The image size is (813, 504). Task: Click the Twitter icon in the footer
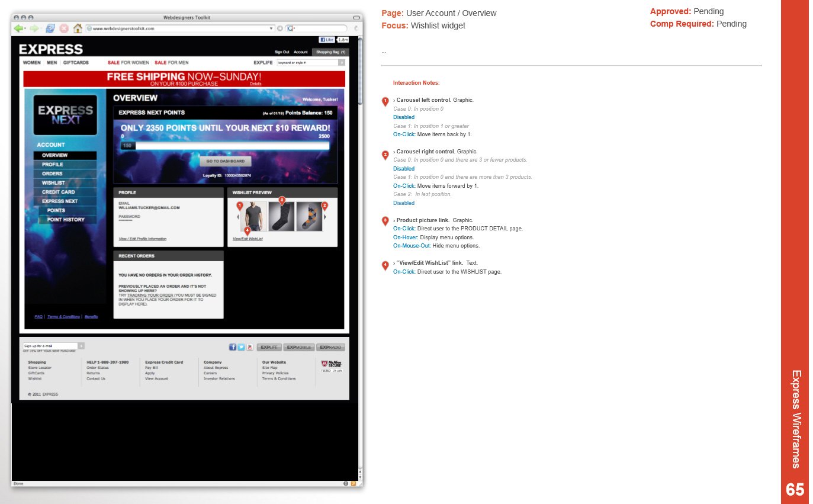click(x=241, y=347)
